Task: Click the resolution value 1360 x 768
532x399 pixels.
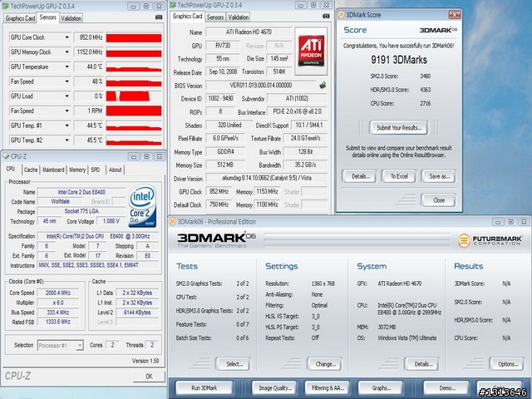Action: point(323,283)
